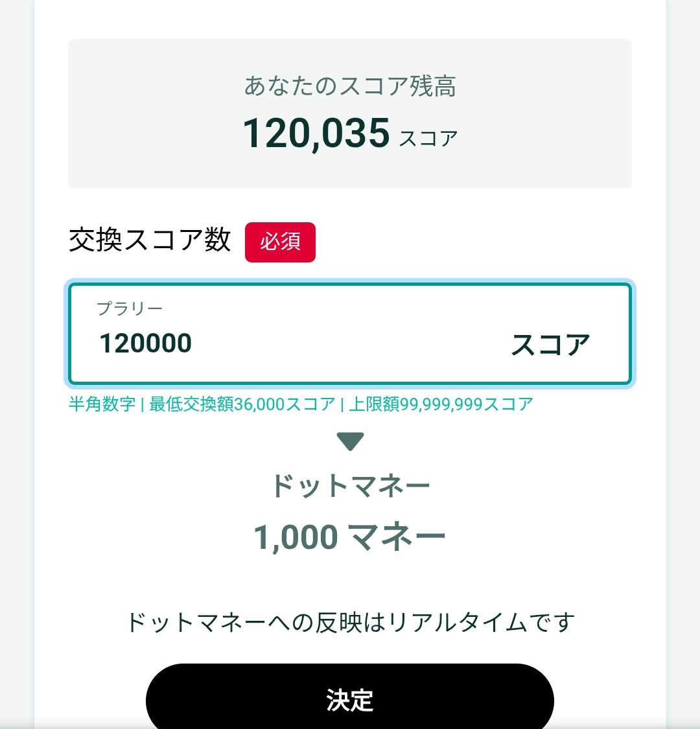Click the empty area inside the score input
Screen dimensions: 700x729
tap(349, 343)
